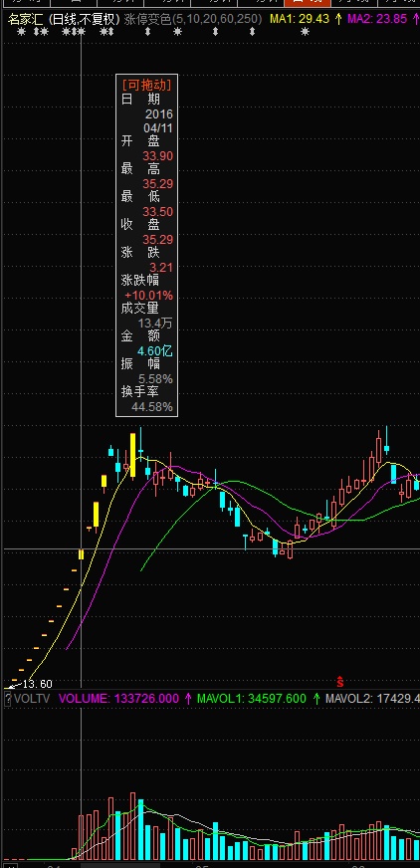Click the 振幅 value 5.58%
The width and height of the screenshot is (420, 868).
pyautogui.click(x=155, y=379)
